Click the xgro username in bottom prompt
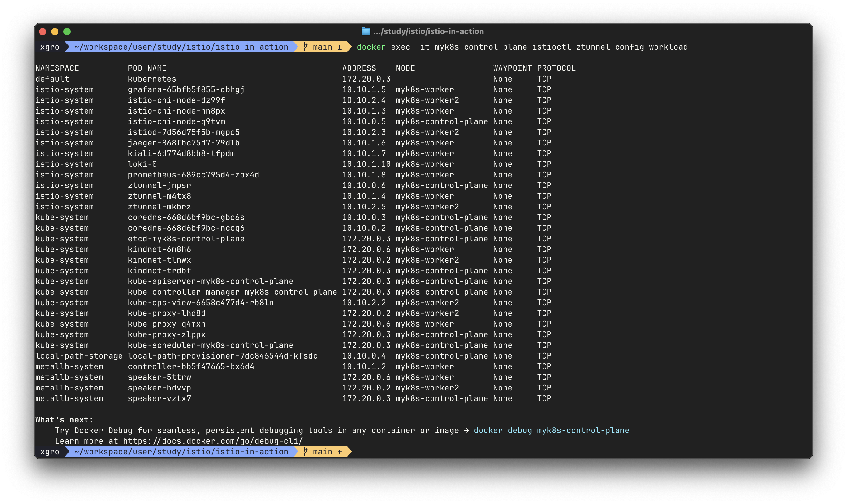The image size is (847, 504). pyautogui.click(x=50, y=452)
